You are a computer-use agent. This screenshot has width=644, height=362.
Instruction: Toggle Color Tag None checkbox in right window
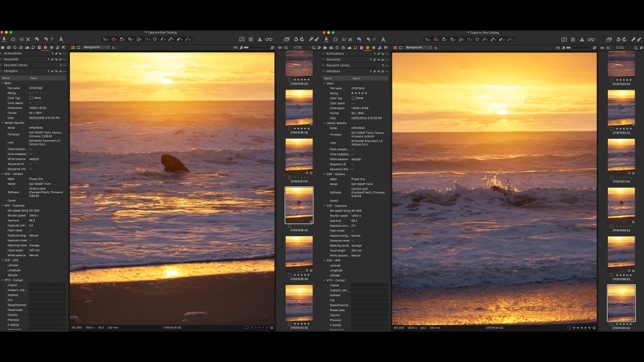click(x=354, y=98)
